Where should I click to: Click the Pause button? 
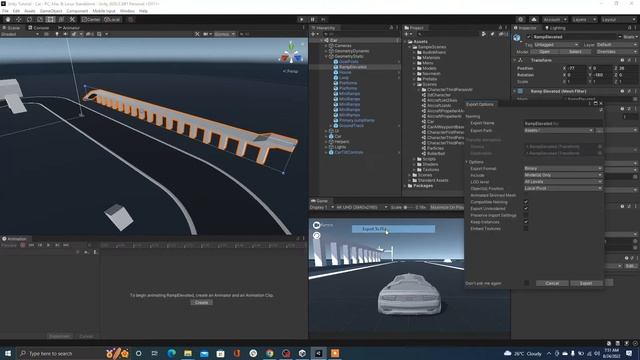pos(313,20)
